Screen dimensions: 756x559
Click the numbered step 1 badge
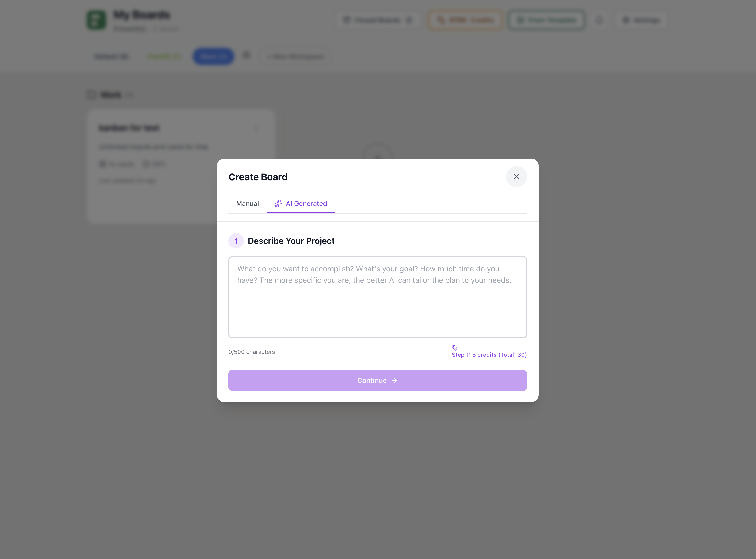click(x=236, y=241)
